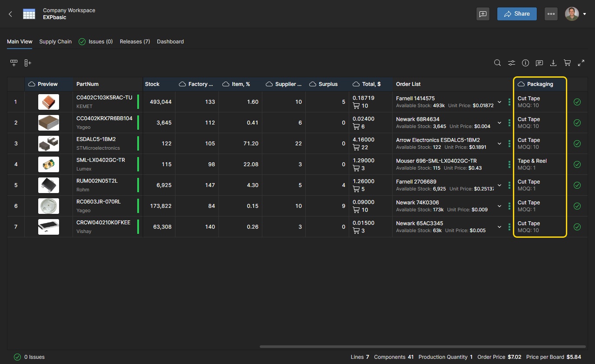Toggle the green check status for row 7
Screen dimensions: 595x364
pos(577,227)
